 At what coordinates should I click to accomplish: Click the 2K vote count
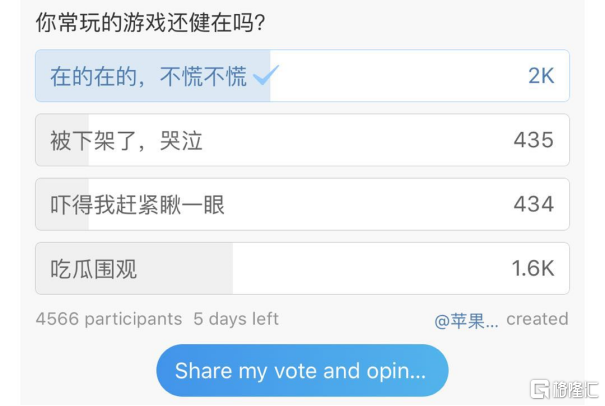pos(541,76)
